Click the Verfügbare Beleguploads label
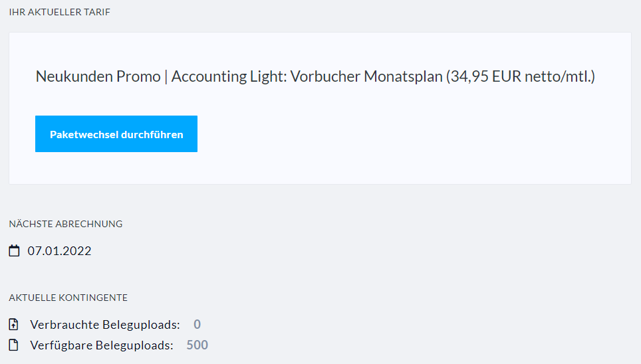Screen dimensions: 641x364 [x=102, y=345]
